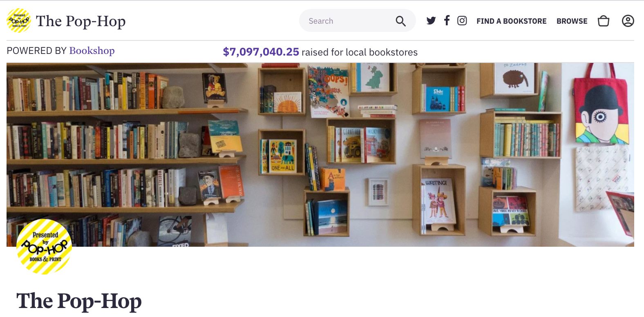
Task: Click the magnifying glass search icon
Action: click(400, 21)
